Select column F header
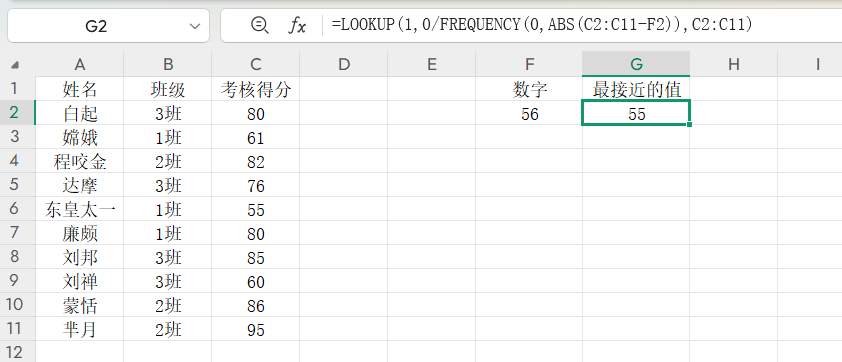Image resolution: width=842 pixels, height=362 pixels. click(x=529, y=64)
